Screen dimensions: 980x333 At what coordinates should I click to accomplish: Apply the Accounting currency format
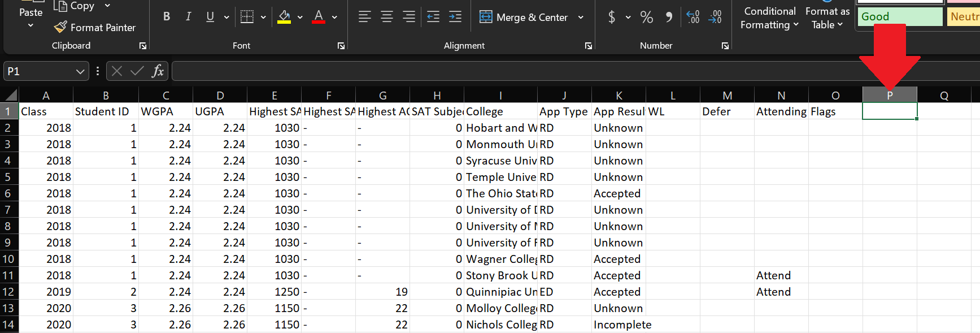[612, 17]
